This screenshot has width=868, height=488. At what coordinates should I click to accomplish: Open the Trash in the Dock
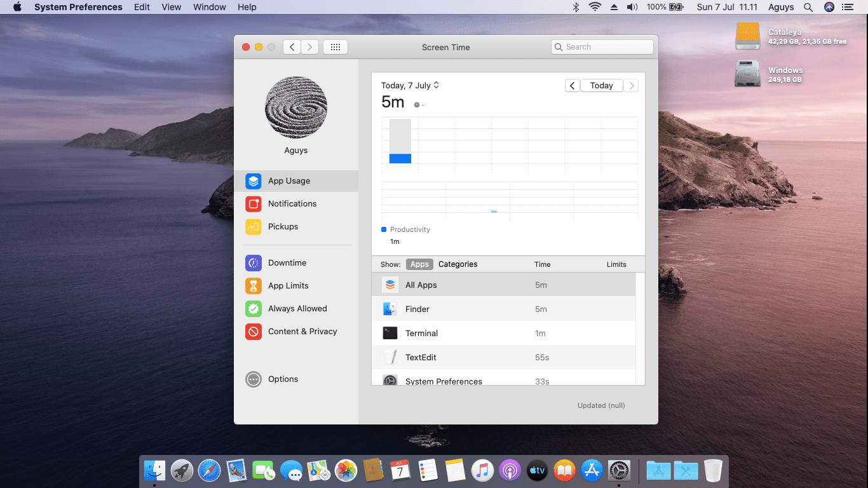click(713, 470)
